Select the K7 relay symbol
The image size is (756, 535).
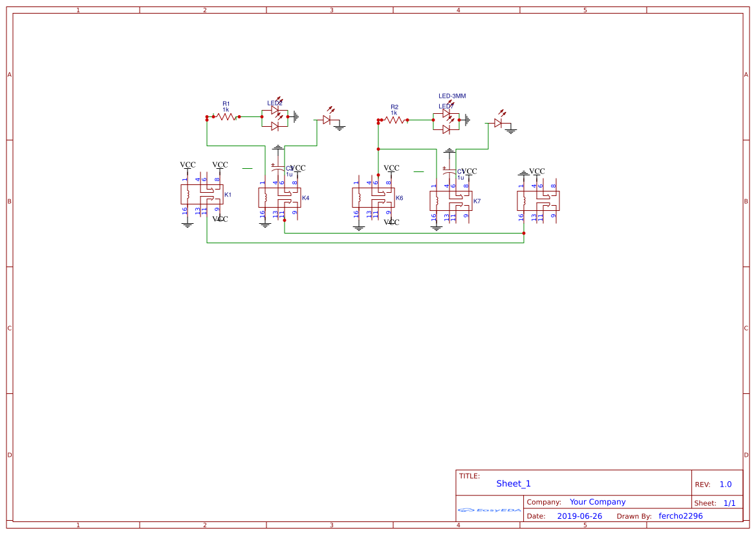[451, 201]
